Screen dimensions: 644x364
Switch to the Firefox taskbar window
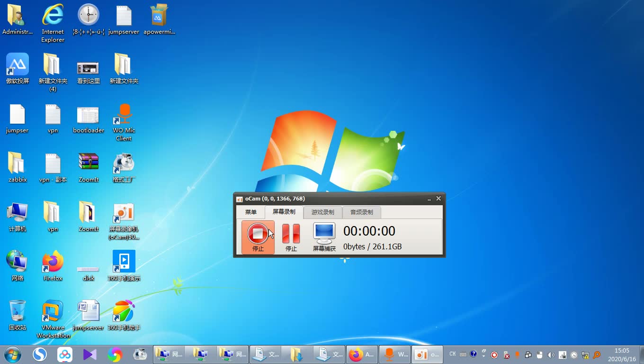pyautogui.click(x=362, y=354)
